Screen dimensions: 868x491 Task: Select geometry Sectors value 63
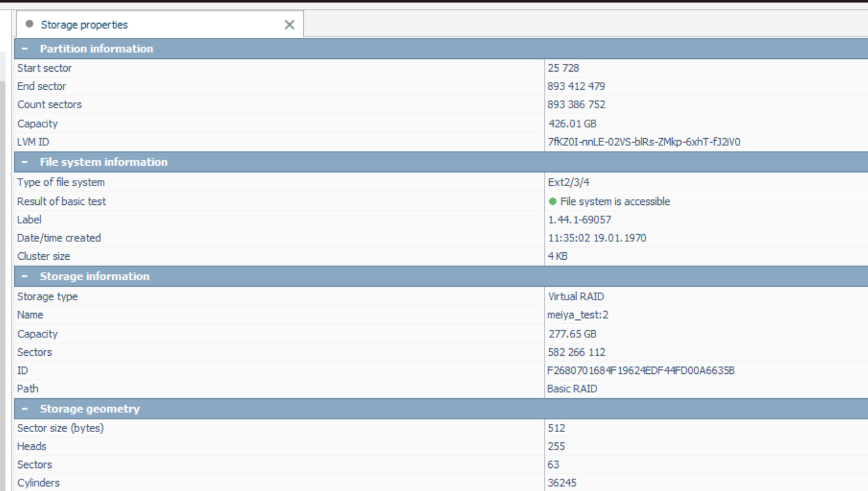coord(554,465)
